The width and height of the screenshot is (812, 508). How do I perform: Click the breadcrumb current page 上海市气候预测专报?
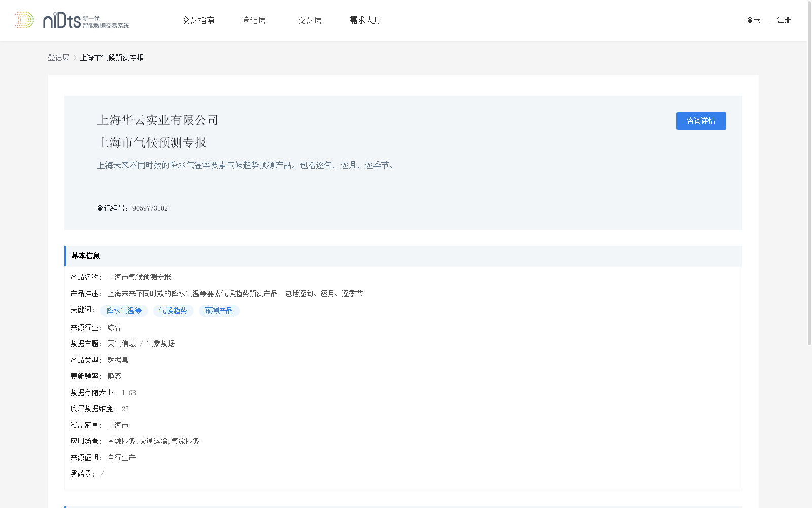[x=112, y=58]
